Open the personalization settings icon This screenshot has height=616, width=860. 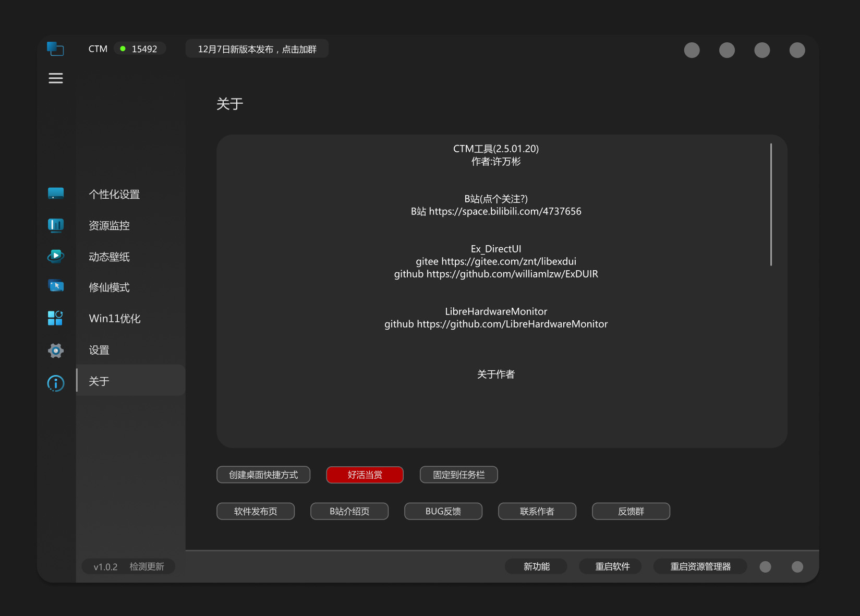click(x=56, y=194)
